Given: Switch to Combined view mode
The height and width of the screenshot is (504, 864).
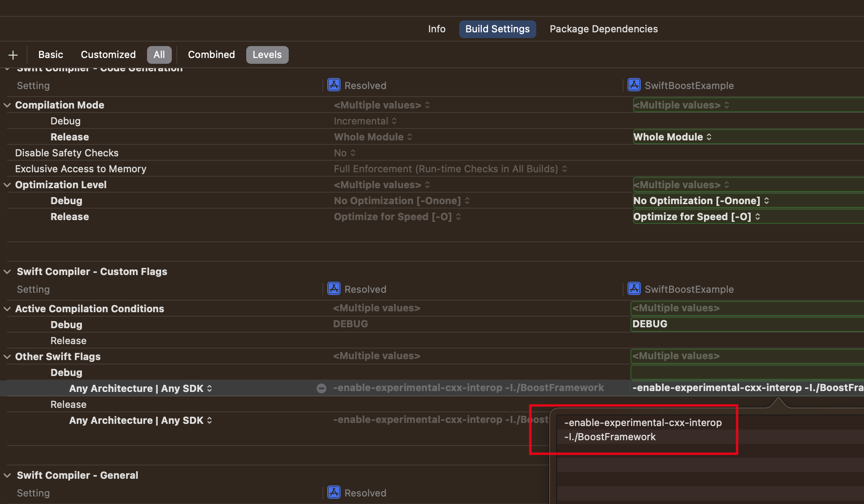Looking at the screenshot, I should 211,54.
